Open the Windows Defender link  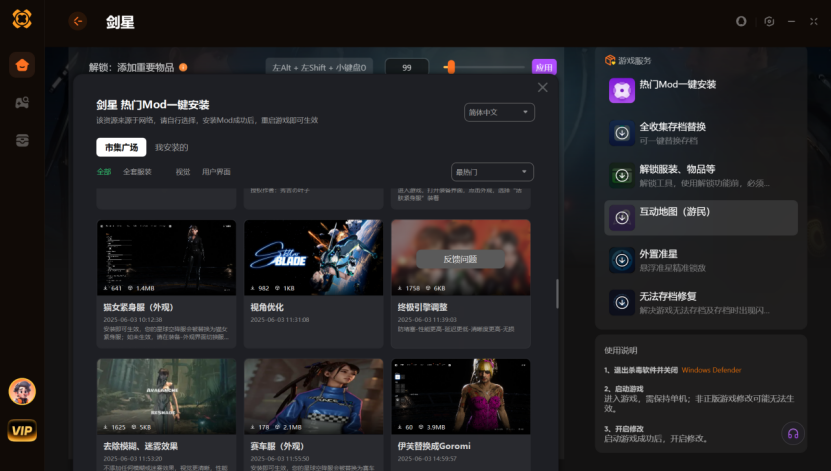pos(711,370)
